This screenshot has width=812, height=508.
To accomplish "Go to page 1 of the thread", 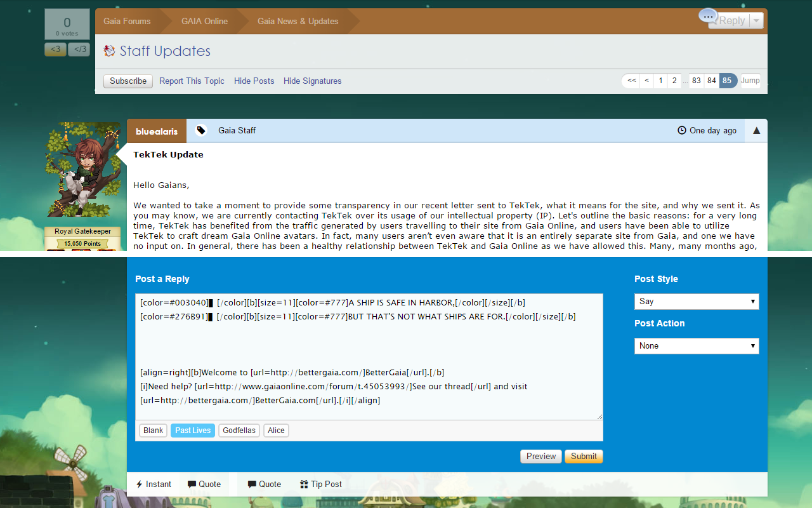I will point(660,81).
